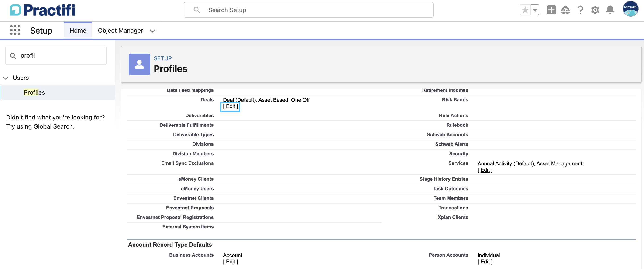Switch to the Home tab
Image resolution: width=644 pixels, height=269 pixels.
point(78,31)
